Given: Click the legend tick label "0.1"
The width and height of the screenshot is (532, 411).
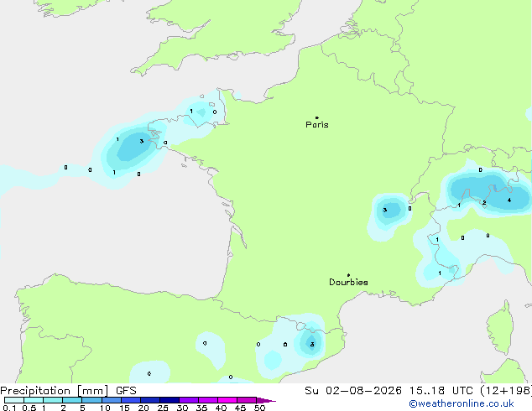Looking at the screenshot, I should click(9, 408).
